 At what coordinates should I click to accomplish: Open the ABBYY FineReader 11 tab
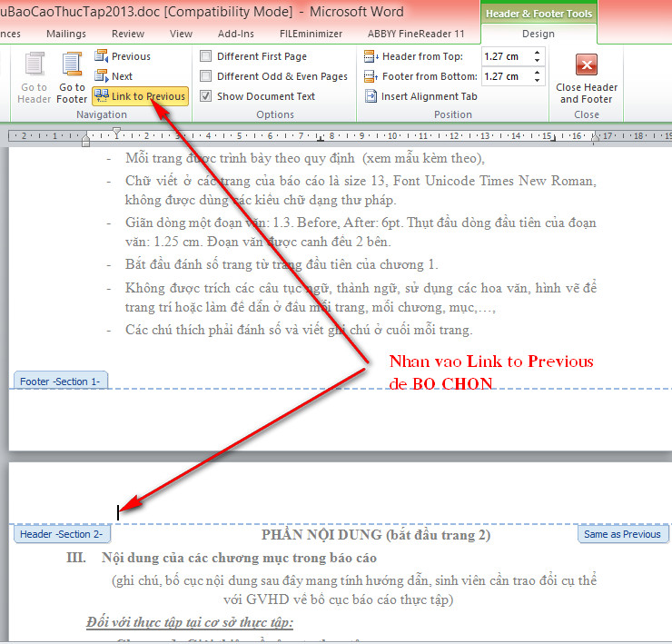tap(416, 34)
